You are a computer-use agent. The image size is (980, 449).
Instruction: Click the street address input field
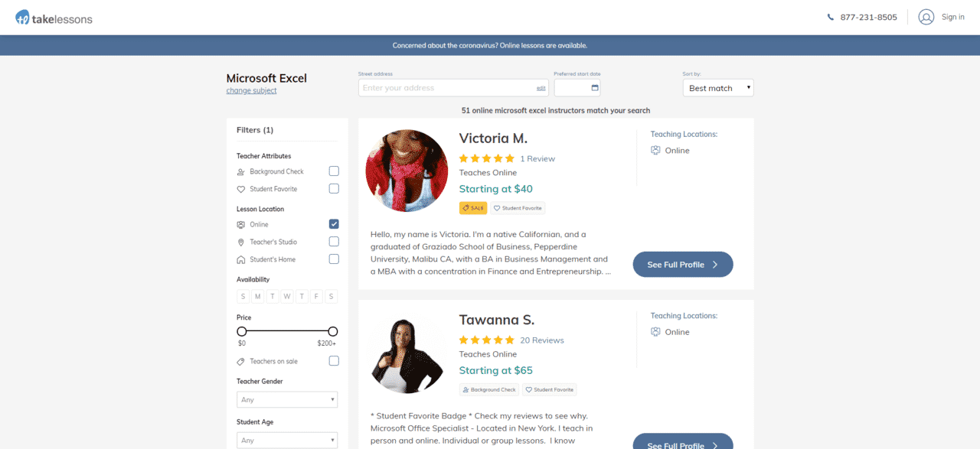click(x=453, y=88)
